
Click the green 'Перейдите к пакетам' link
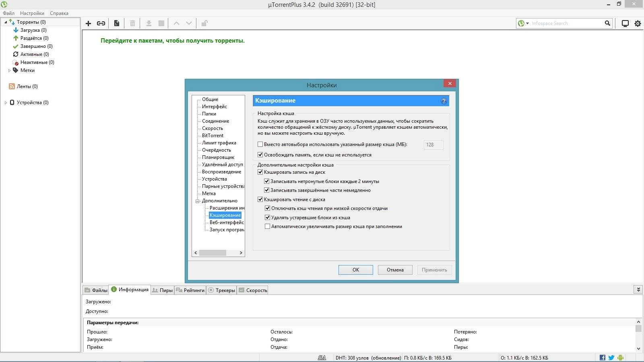(173, 41)
